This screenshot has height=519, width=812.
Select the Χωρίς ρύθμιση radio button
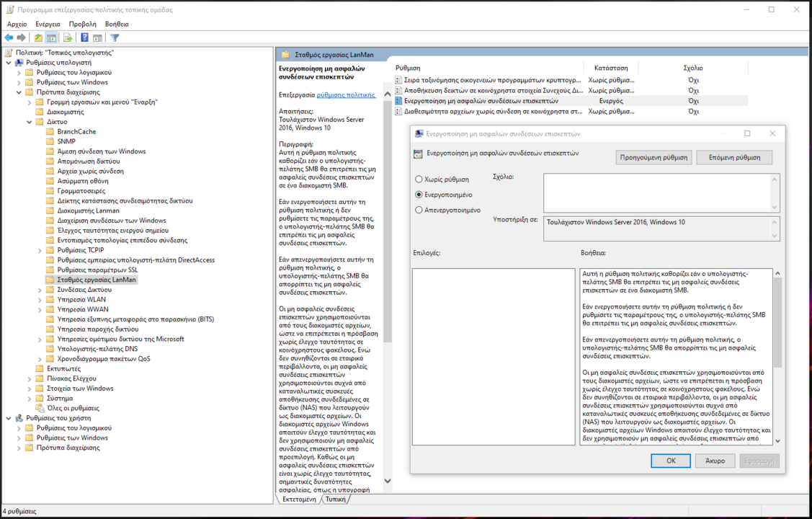click(x=419, y=179)
